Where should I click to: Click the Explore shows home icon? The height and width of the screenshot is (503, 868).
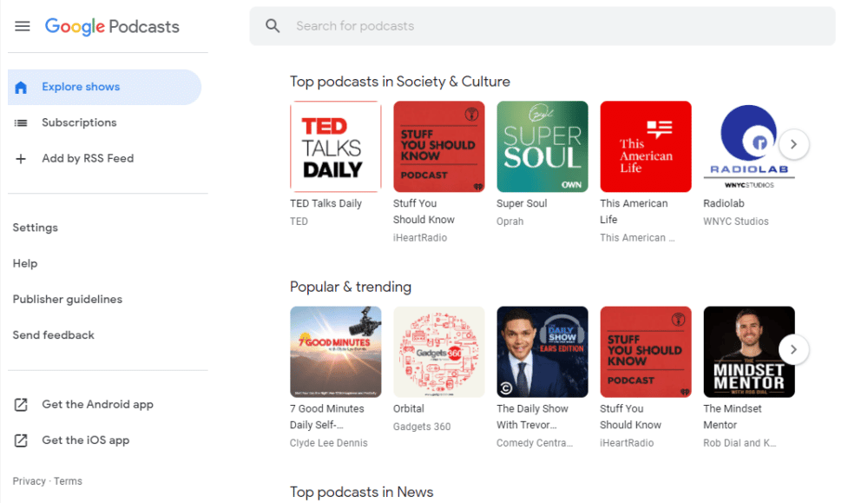point(21,87)
